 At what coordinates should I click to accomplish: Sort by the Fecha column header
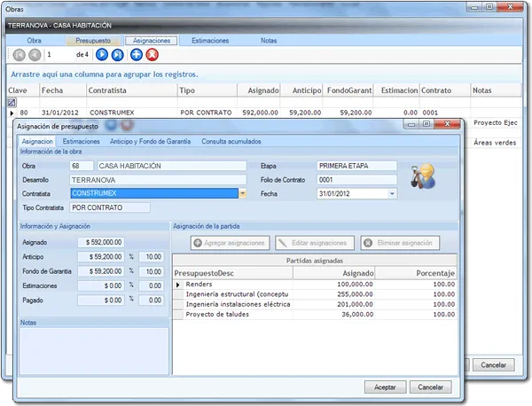[x=63, y=90]
